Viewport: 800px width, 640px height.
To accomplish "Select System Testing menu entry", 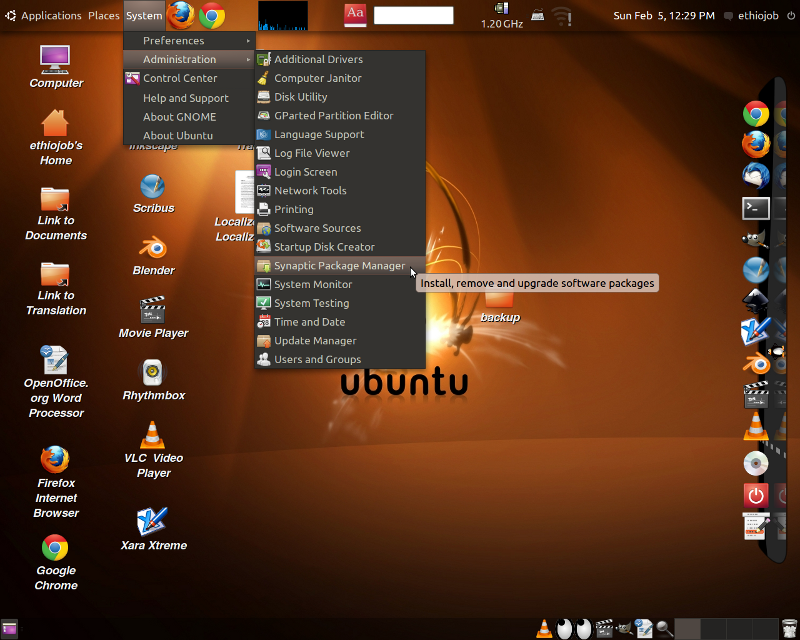I will [340, 303].
